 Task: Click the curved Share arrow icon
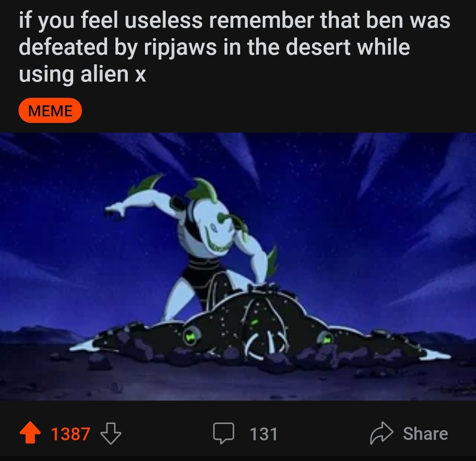click(x=381, y=433)
